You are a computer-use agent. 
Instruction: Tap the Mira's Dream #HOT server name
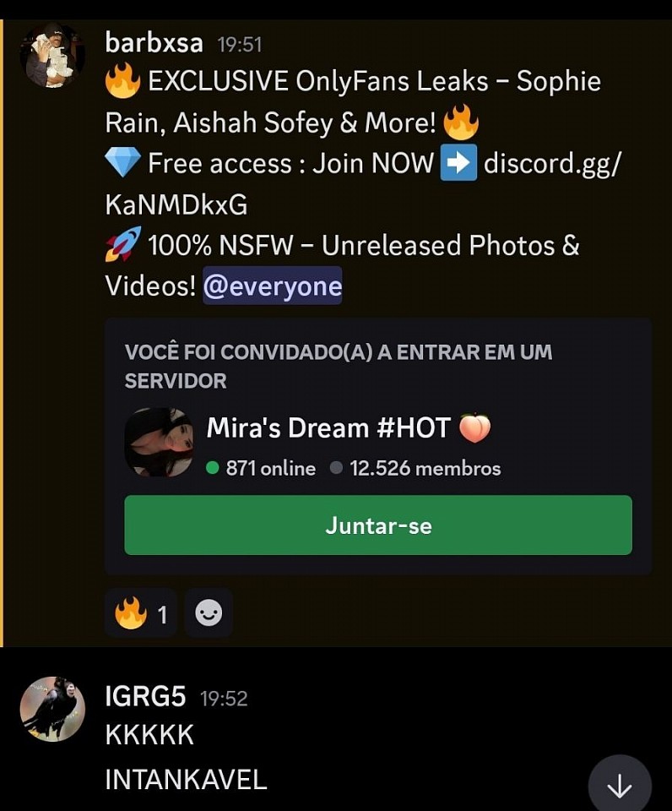349,428
